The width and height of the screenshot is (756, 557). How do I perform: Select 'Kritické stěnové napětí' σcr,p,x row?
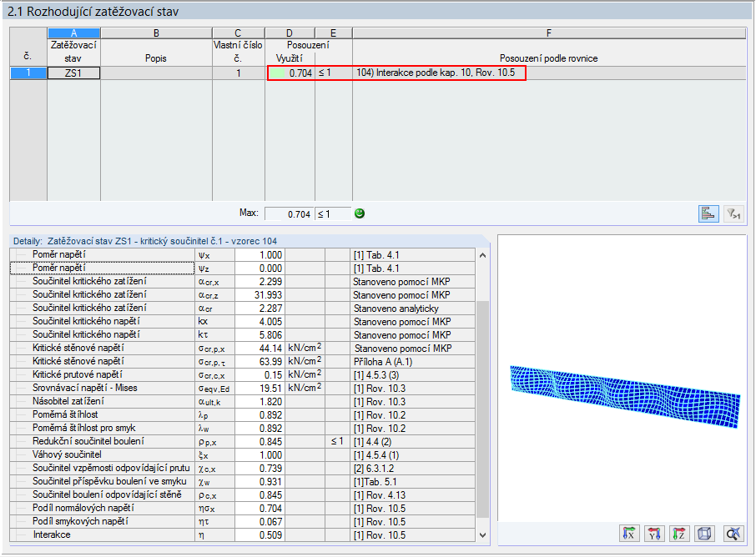tap(243, 348)
